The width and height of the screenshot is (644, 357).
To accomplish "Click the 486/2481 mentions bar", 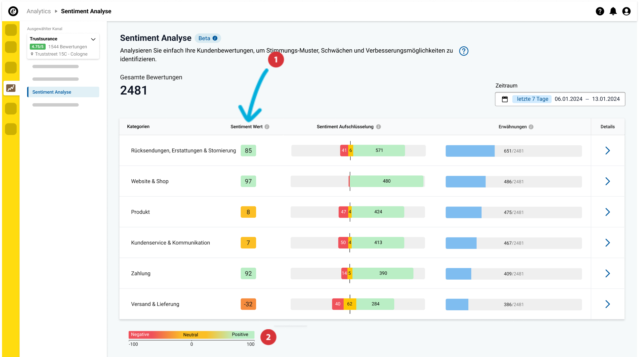I will click(514, 182).
